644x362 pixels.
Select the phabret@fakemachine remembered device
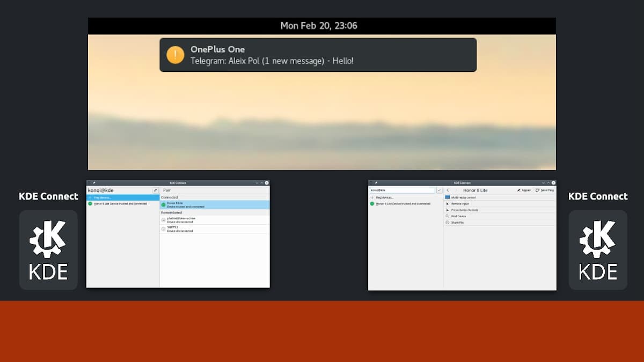pos(215,220)
